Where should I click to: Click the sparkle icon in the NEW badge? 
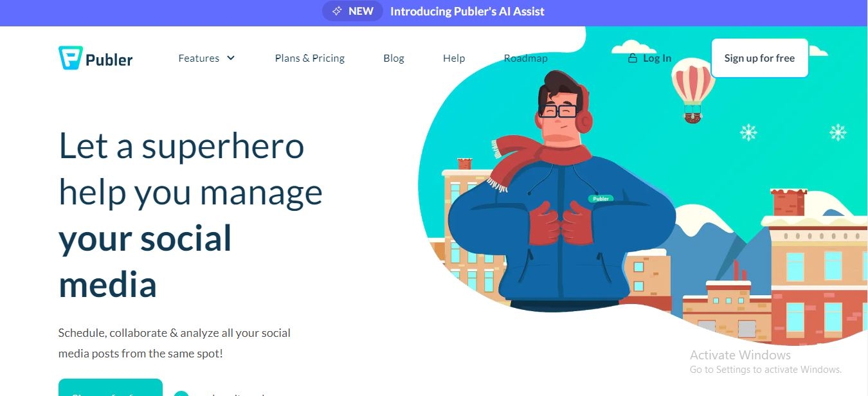[337, 11]
